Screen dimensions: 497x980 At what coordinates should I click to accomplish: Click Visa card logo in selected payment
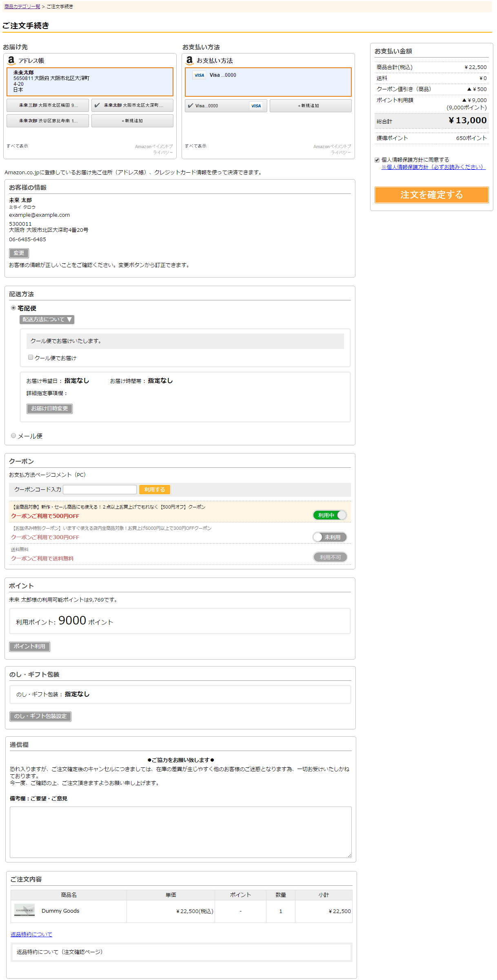coord(199,75)
